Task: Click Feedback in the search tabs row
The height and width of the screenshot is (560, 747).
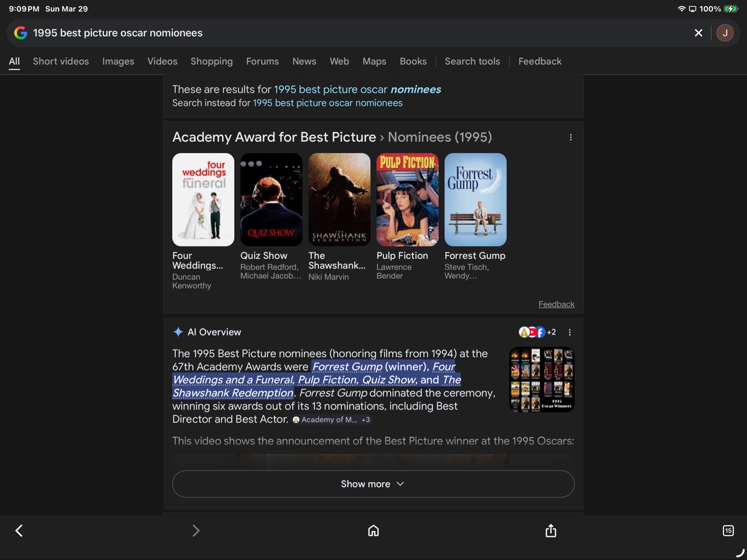Action: click(540, 62)
